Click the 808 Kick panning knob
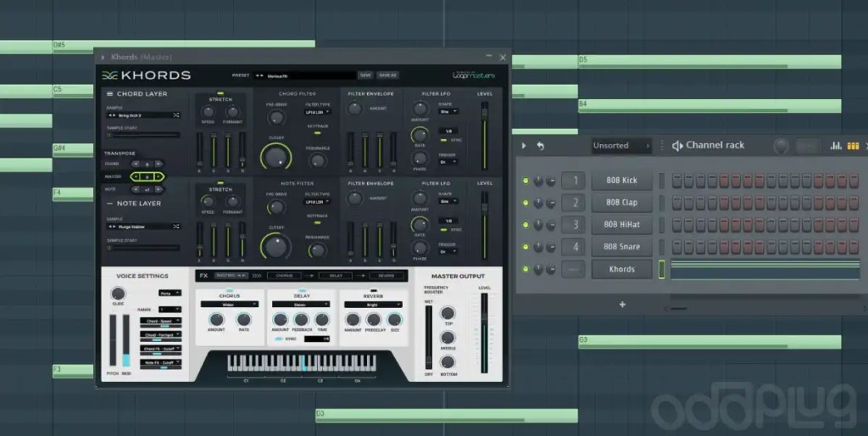The width and height of the screenshot is (868, 436). (x=538, y=181)
